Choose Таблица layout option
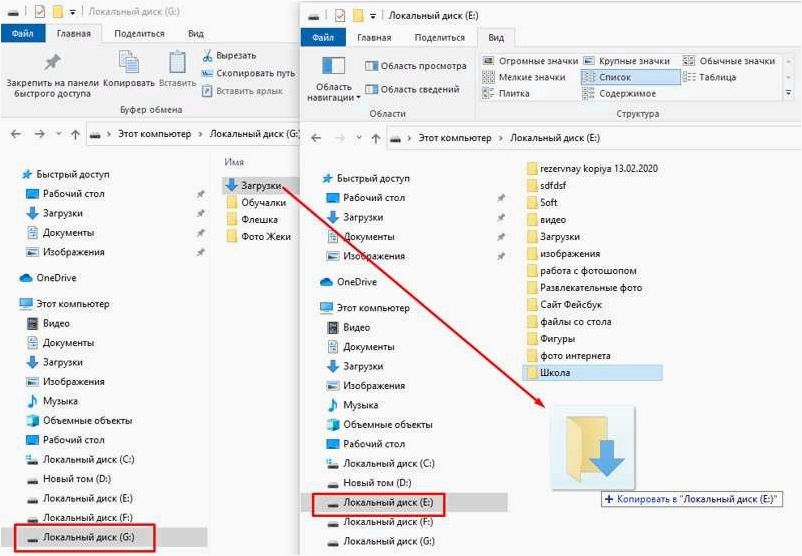The image size is (802, 556). [710, 77]
